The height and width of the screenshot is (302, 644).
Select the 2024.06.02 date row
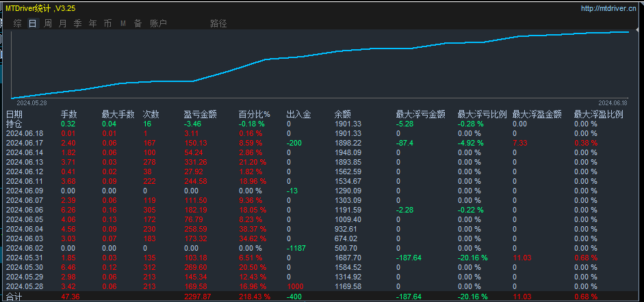[25, 248]
